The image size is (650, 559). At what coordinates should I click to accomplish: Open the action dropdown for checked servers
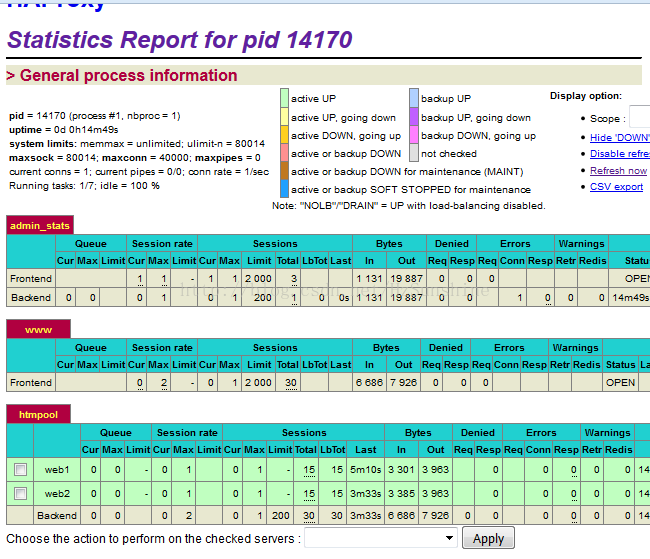pyautogui.click(x=381, y=538)
